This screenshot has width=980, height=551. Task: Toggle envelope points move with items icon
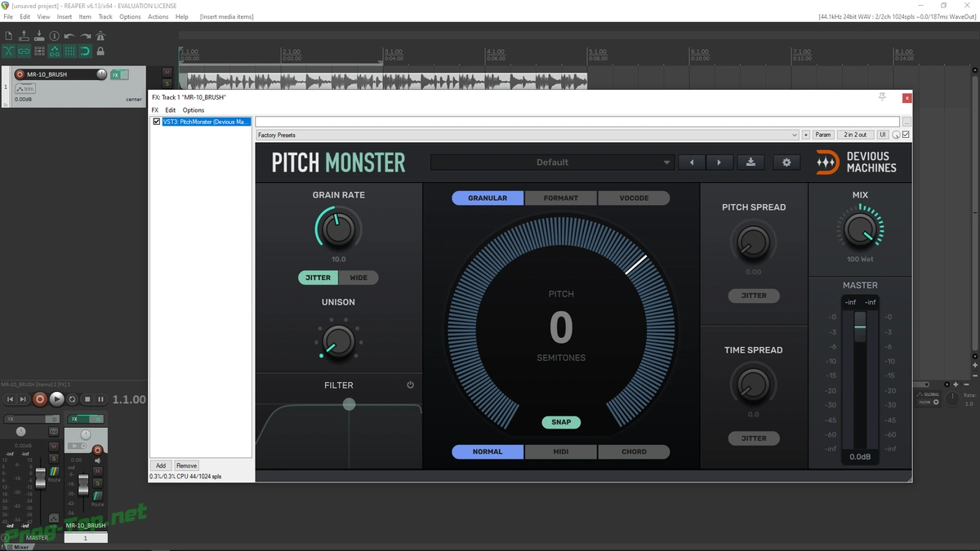tap(55, 51)
